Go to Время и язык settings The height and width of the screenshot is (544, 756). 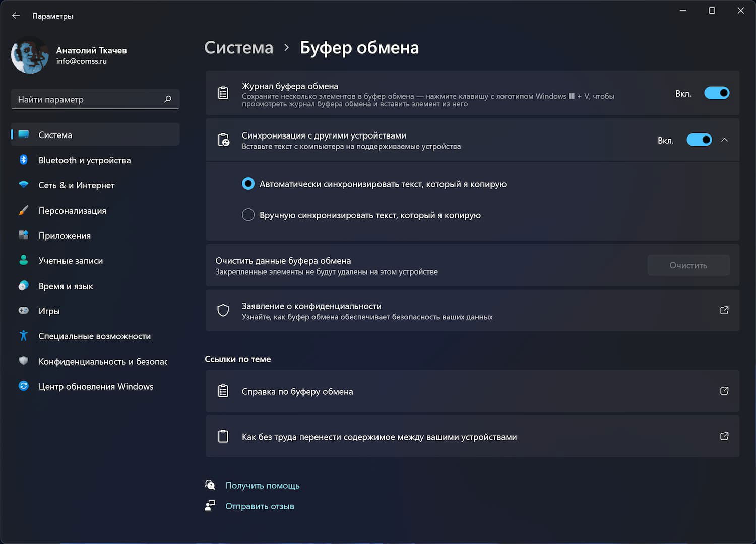point(66,286)
